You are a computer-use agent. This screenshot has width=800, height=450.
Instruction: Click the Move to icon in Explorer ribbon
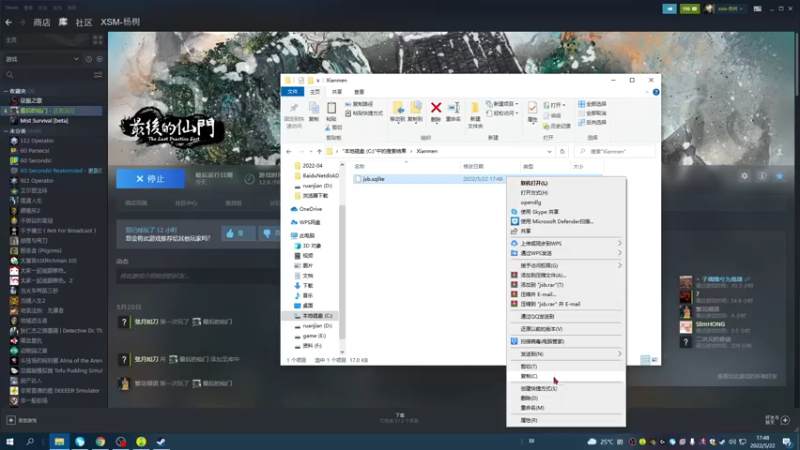(x=397, y=108)
